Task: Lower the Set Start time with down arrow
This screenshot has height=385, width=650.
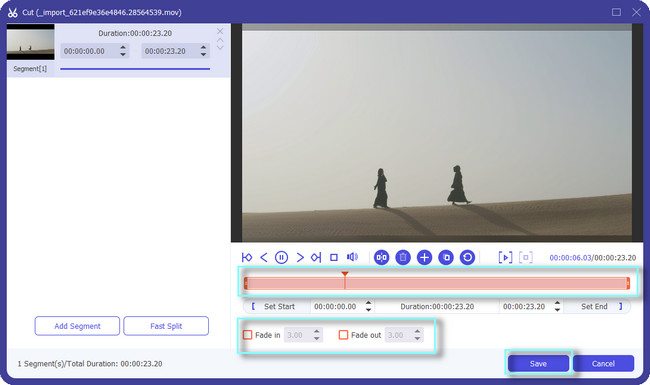Action: pos(369,310)
